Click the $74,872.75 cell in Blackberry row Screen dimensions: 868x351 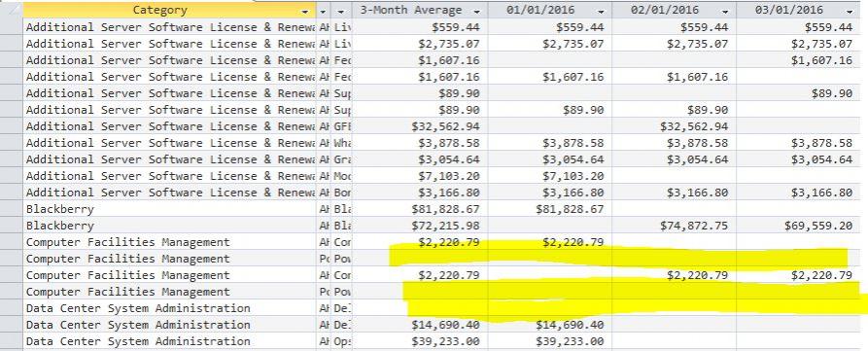click(675, 226)
